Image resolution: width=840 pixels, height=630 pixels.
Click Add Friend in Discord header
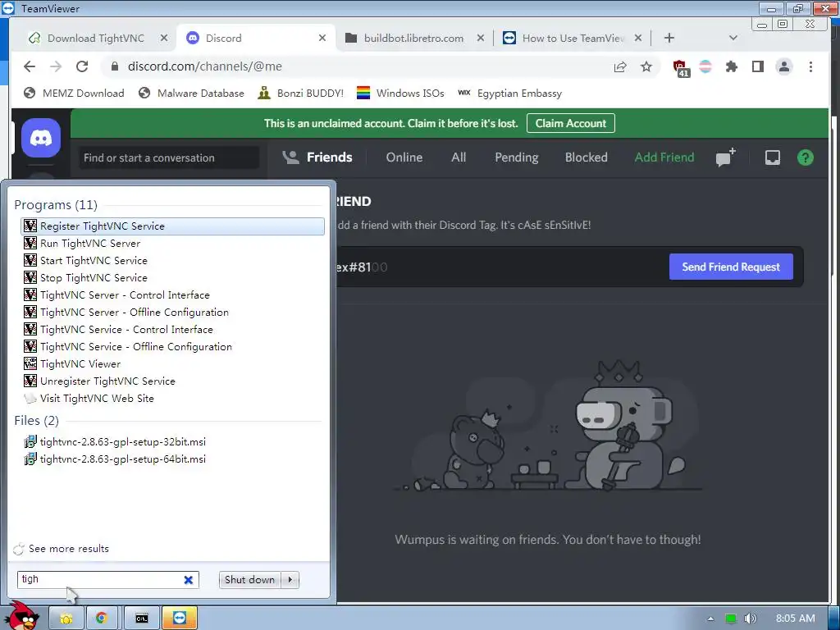tap(664, 157)
